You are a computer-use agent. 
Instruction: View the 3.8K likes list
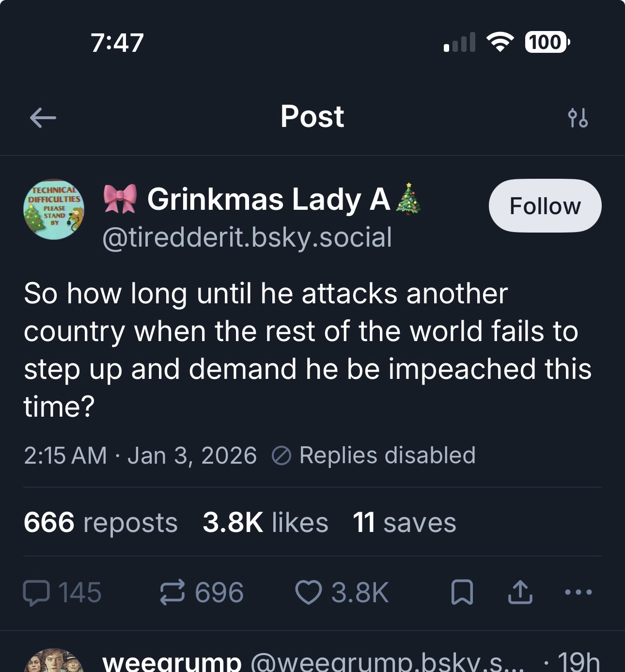point(265,522)
